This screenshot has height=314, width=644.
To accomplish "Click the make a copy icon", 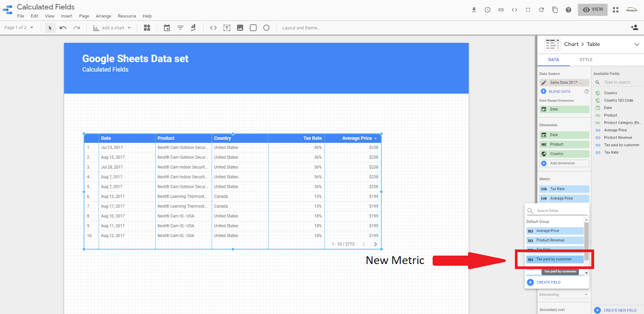I will coord(555,10).
